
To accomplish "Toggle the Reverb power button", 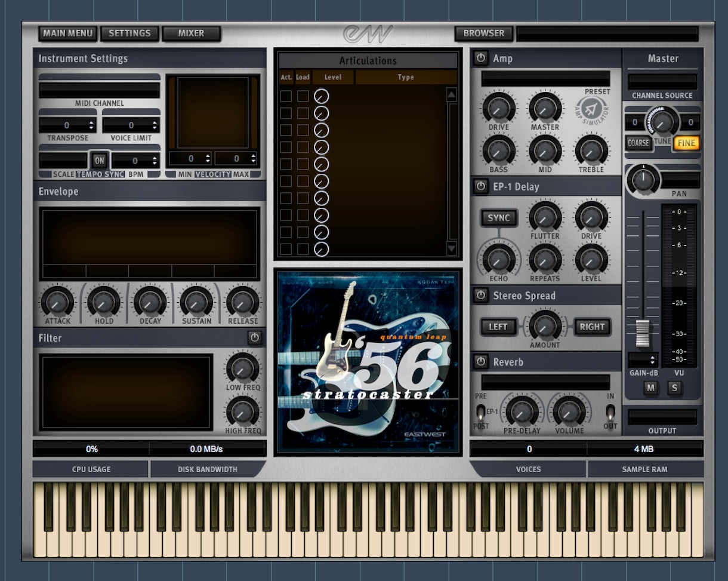I will click(x=481, y=361).
